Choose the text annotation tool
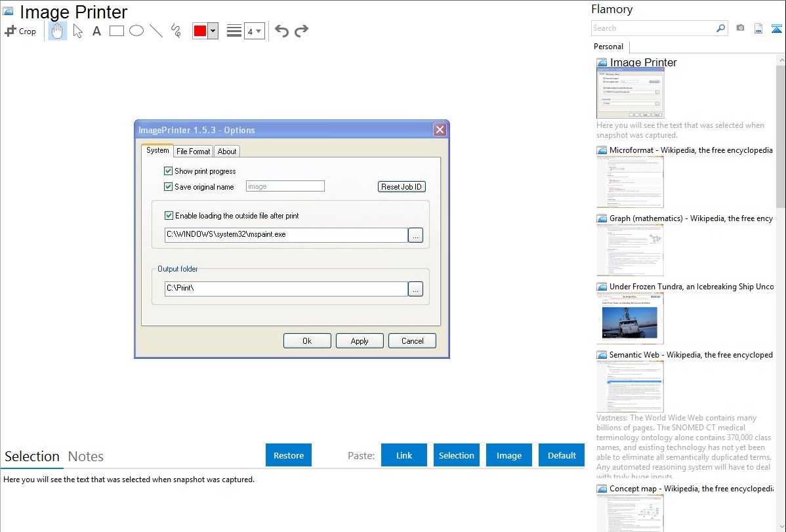Image resolution: width=786 pixels, height=532 pixels. (x=96, y=31)
